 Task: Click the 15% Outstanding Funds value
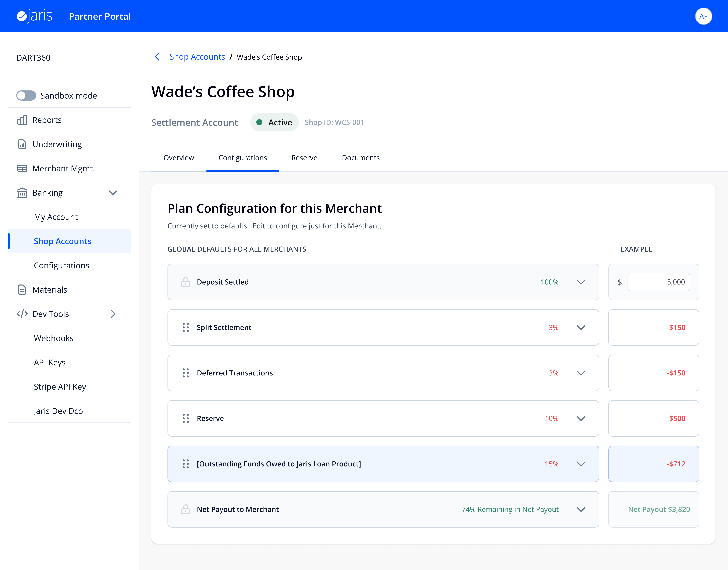tap(551, 464)
